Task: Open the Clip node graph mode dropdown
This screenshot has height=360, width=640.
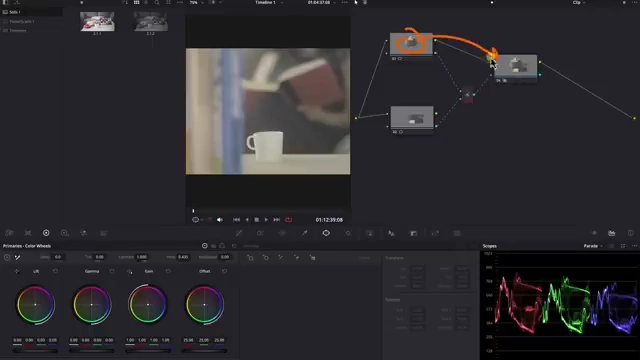Action: click(579, 2)
